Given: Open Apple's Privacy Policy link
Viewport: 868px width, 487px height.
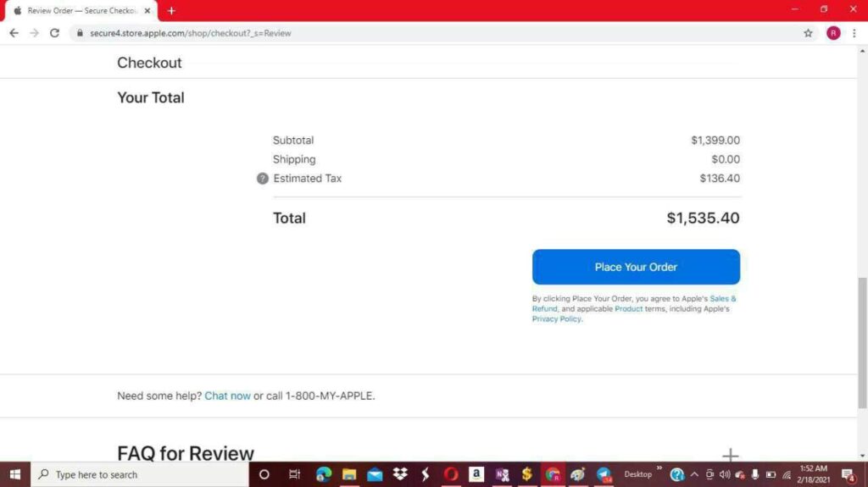Looking at the screenshot, I should click(x=556, y=318).
